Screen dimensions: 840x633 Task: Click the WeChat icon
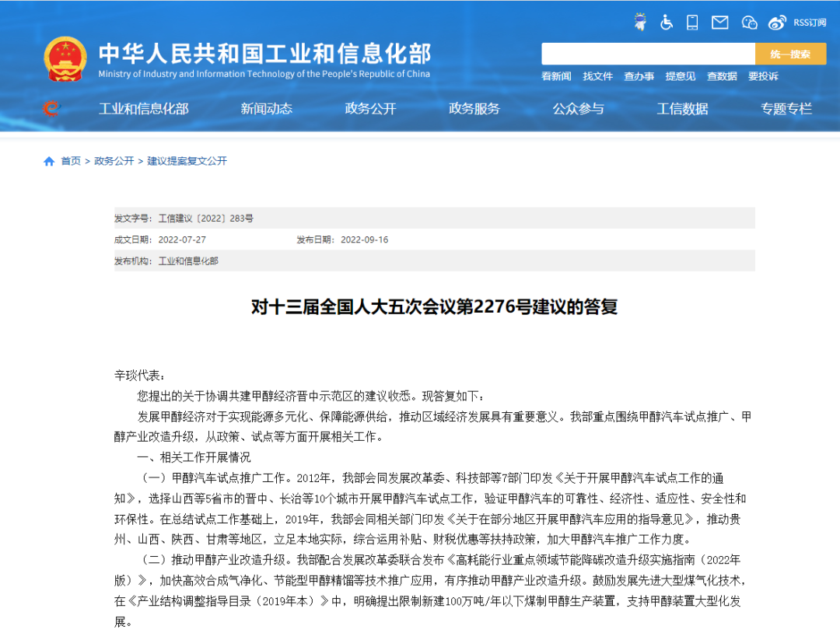(749, 22)
